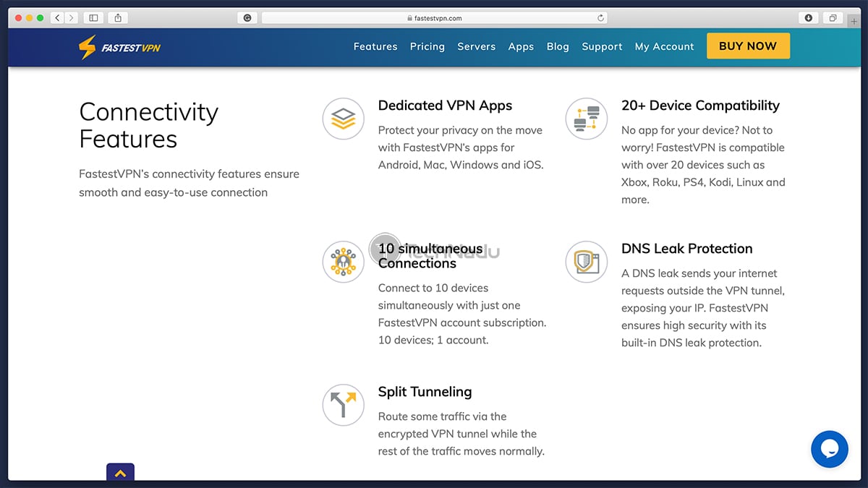Click the text 'Android, Mac, Windows and iOS.'
Viewport: 868px width, 488px height.
461,165
